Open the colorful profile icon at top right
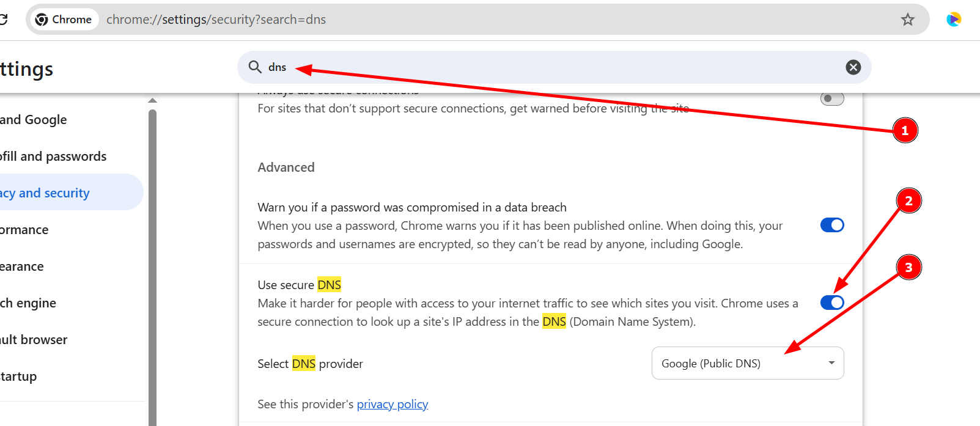Viewport: 980px width, 426px height. (954, 20)
